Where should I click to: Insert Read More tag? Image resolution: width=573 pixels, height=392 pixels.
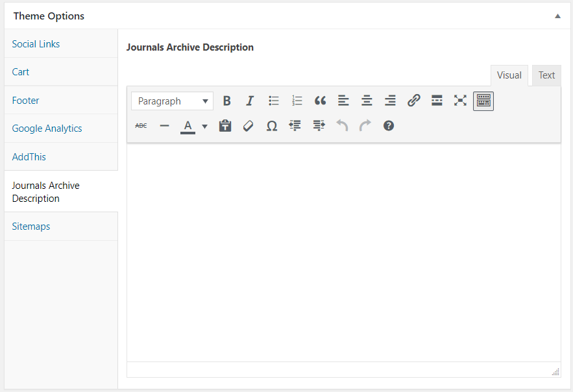437,101
